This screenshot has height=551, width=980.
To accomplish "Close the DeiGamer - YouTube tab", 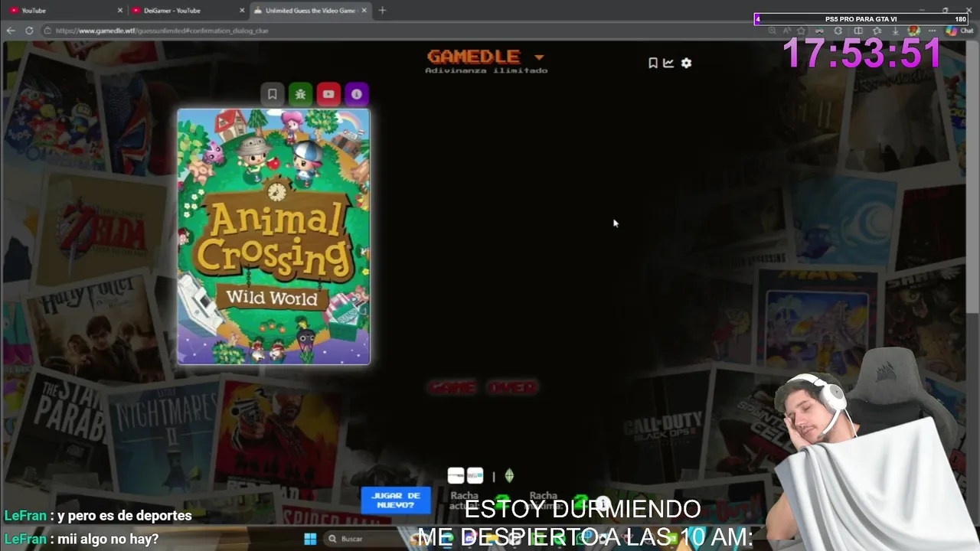I will click(242, 10).
